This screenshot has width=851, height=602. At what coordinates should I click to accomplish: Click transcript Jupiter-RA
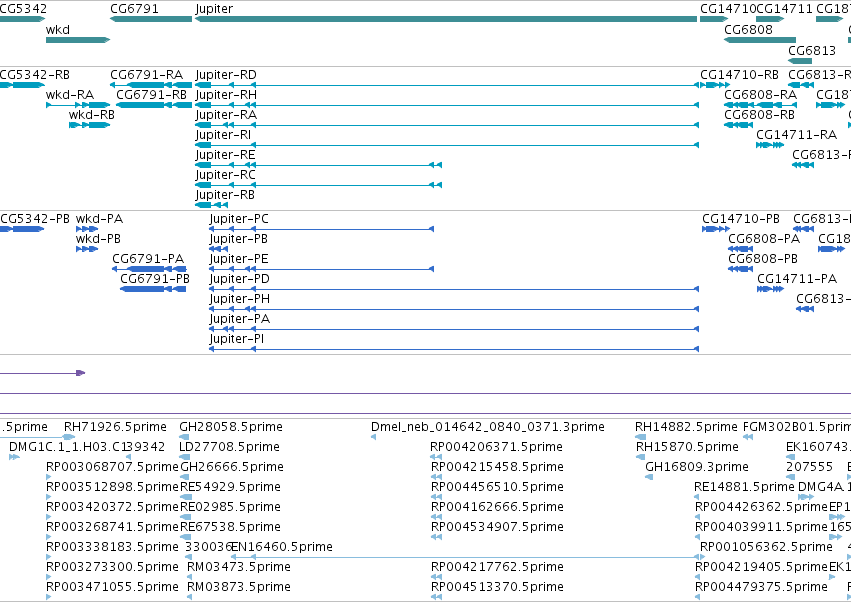coord(447,125)
